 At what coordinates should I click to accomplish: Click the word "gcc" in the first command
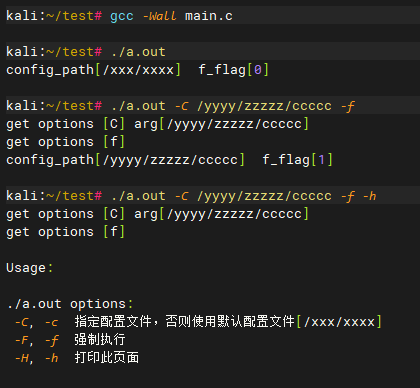click(x=122, y=16)
